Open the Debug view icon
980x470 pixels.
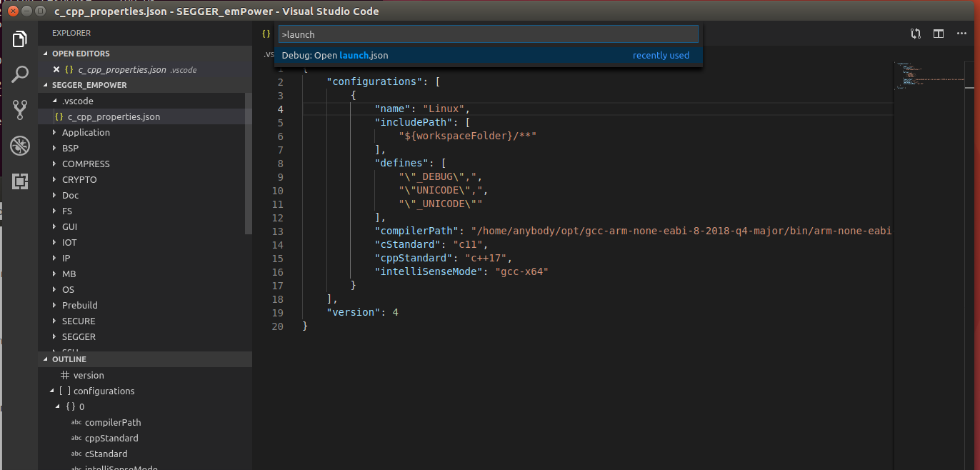coord(19,146)
